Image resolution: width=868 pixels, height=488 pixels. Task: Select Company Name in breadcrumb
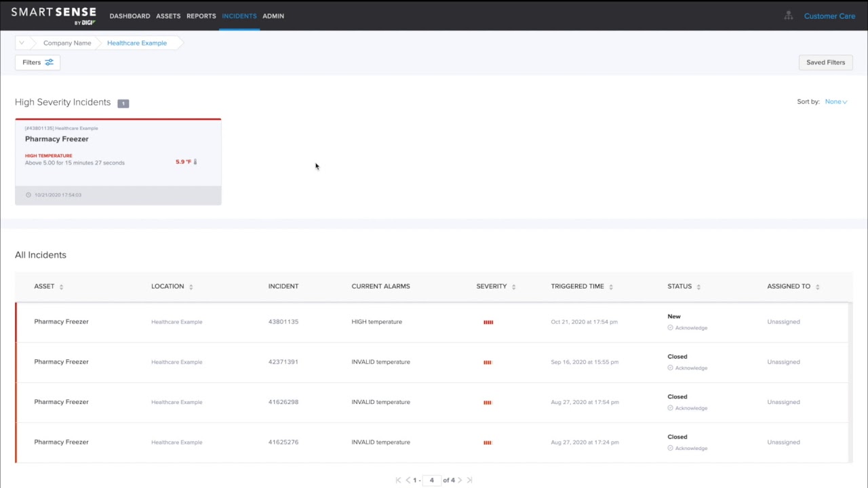(67, 43)
